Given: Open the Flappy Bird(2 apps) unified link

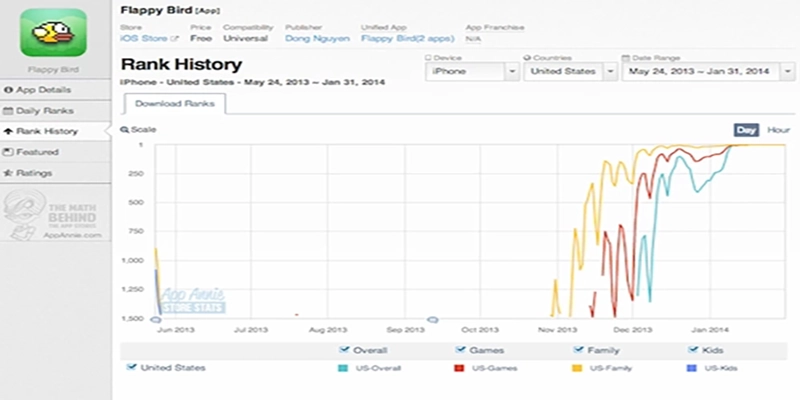Looking at the screenshot, I should [408, 39].
